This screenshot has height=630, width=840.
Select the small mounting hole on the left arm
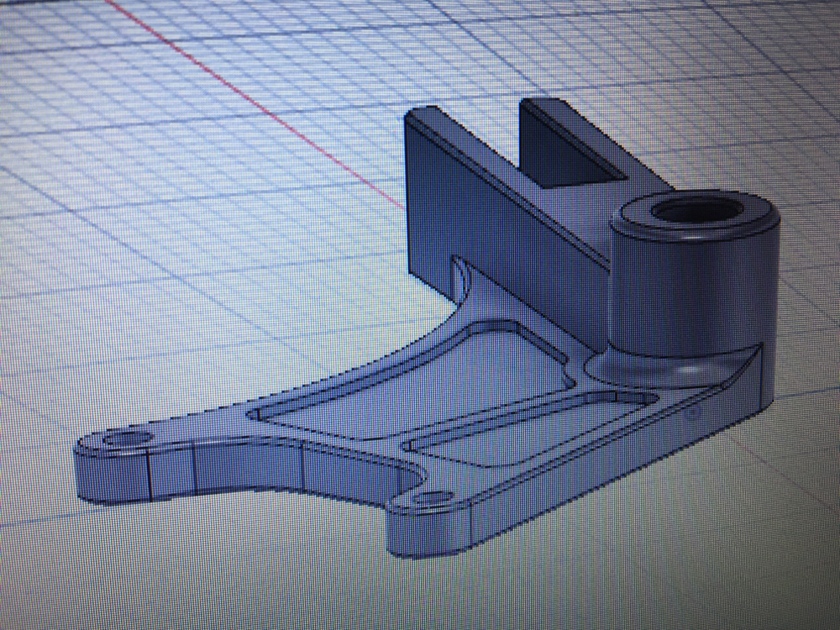(128, 439)
